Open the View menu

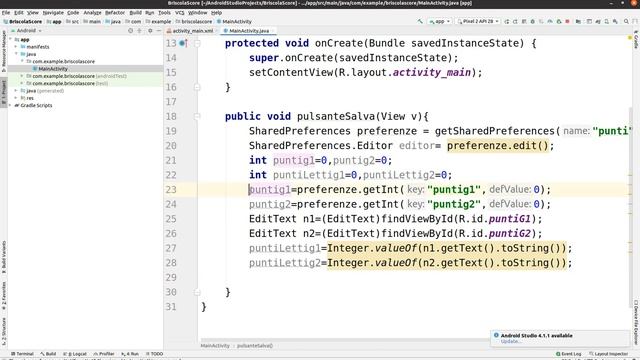(33, 13)
